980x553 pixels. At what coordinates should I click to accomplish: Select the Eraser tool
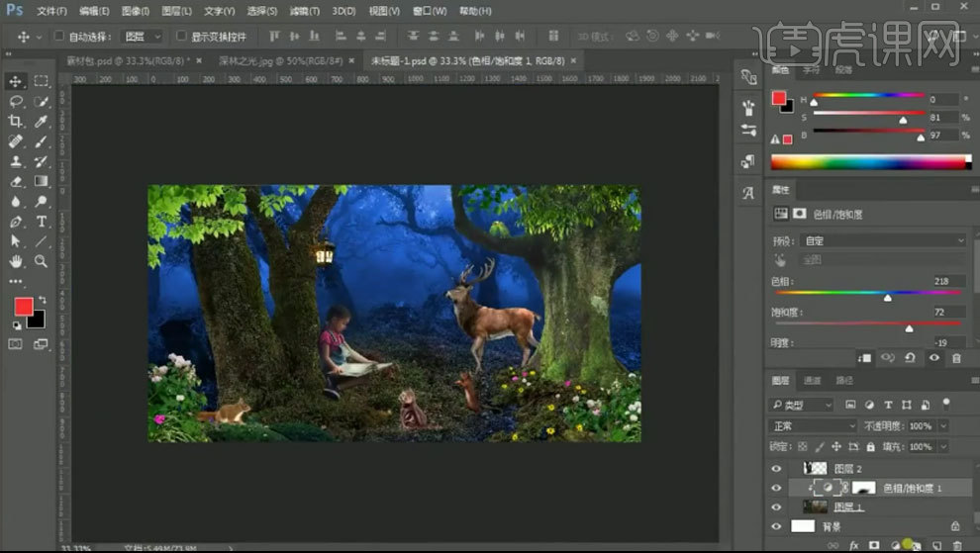point(16,181)
